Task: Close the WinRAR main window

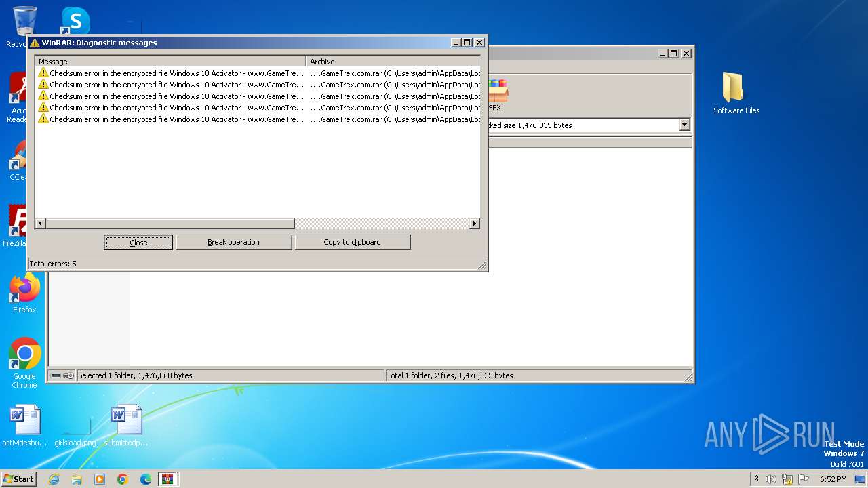Action: coord(686,53)
